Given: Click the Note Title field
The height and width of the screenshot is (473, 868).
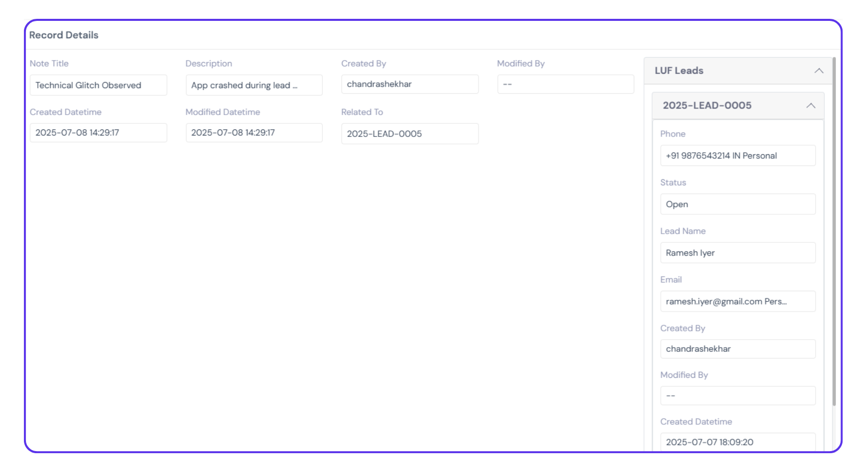Looking at the screenshot, I should click(x=98, y=85).
